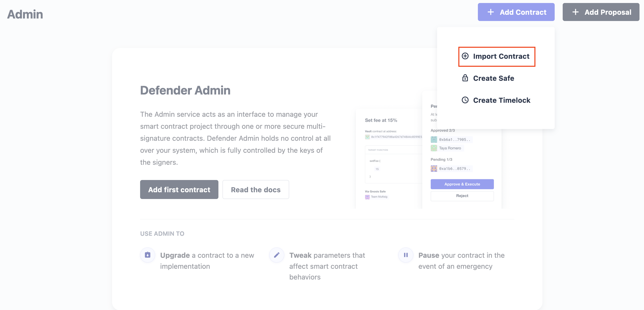The width and height of the screenshot is (644, 310).
Task: Click the USE ADMIN TO label
Action: click(x=162, y=233)
